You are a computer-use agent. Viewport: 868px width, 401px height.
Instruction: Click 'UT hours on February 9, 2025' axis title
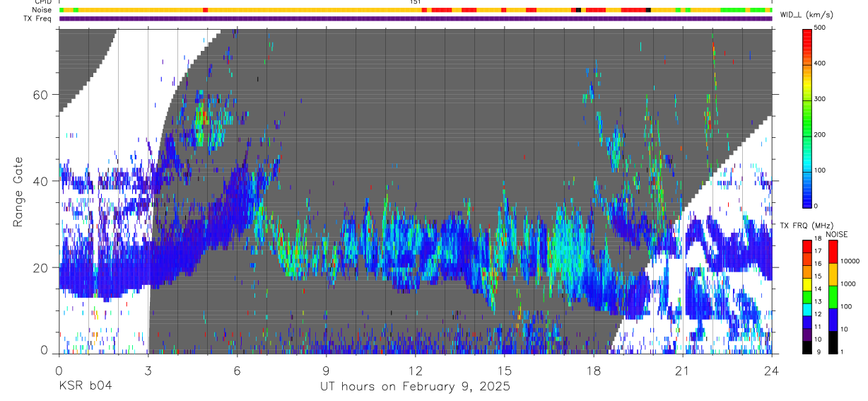[416, 387]
